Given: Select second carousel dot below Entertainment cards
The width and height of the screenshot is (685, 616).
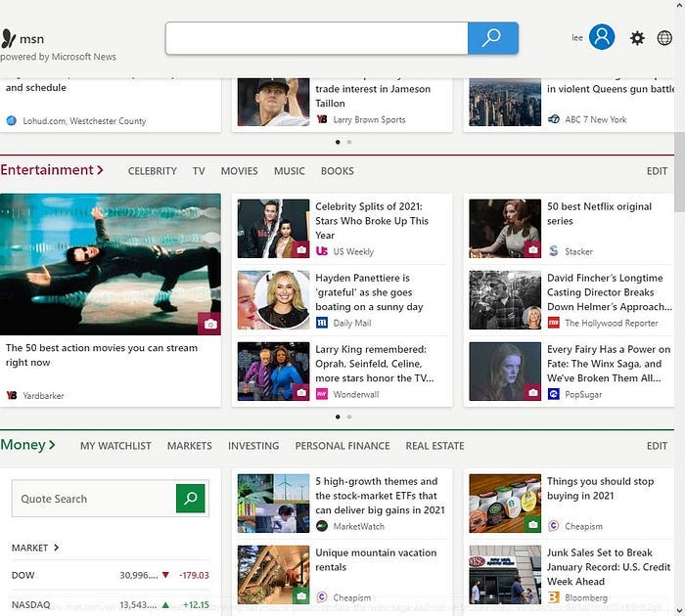Looking at the screenshot, I should click(349, 417).
